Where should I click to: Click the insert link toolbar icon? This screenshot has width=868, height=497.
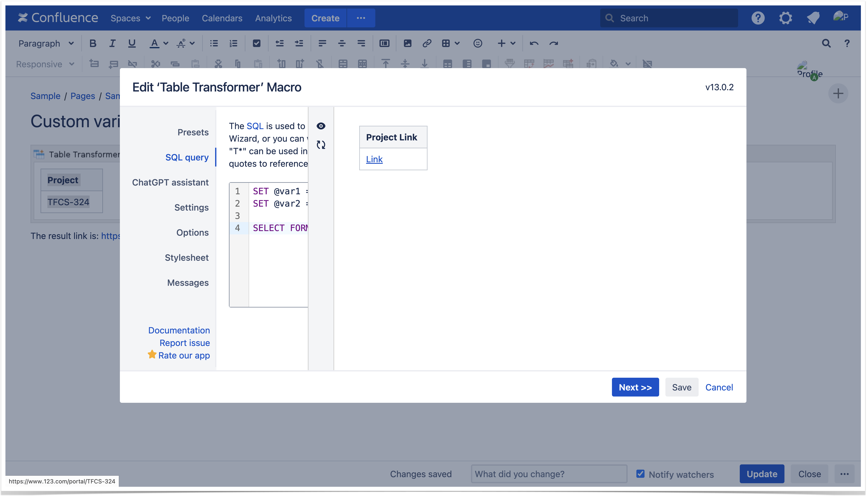[x=426, y=43]
